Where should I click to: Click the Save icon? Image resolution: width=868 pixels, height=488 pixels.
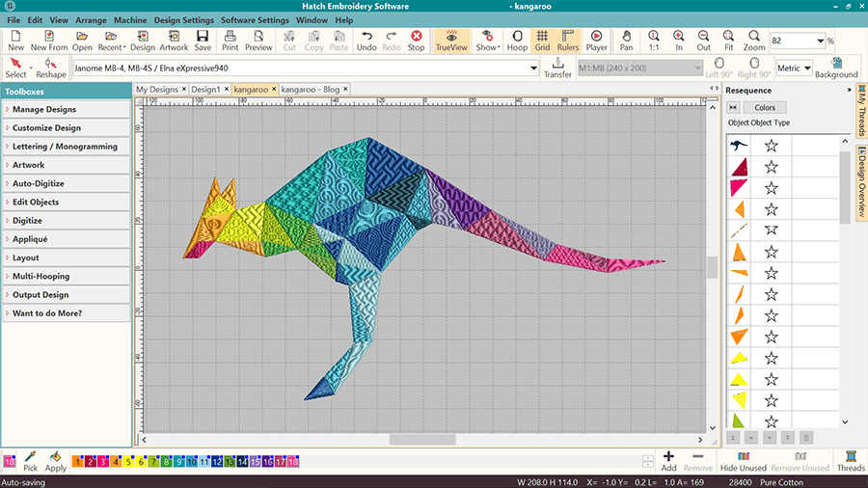[x=203, y=40]
